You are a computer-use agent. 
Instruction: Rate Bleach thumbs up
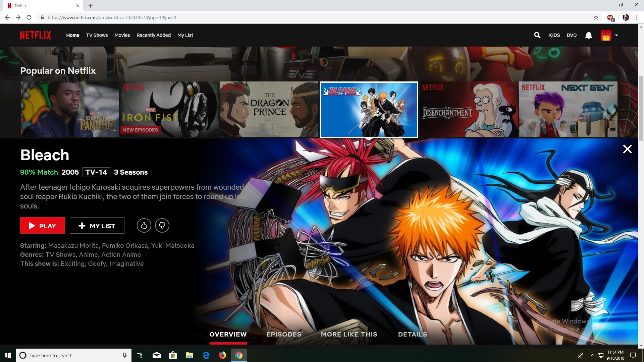click(144, 226)
